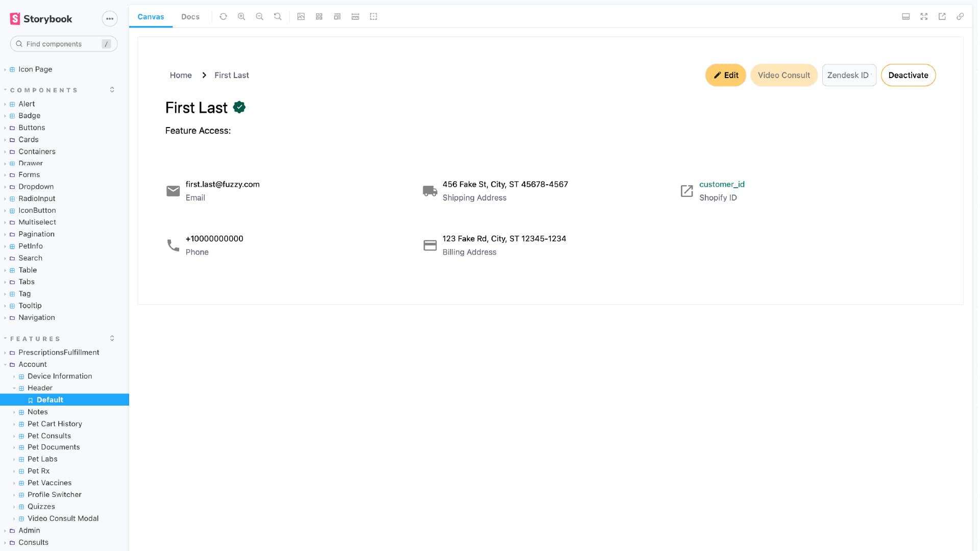Click the email envelope icon
980x551 pixels.
[x=173, y=190]
